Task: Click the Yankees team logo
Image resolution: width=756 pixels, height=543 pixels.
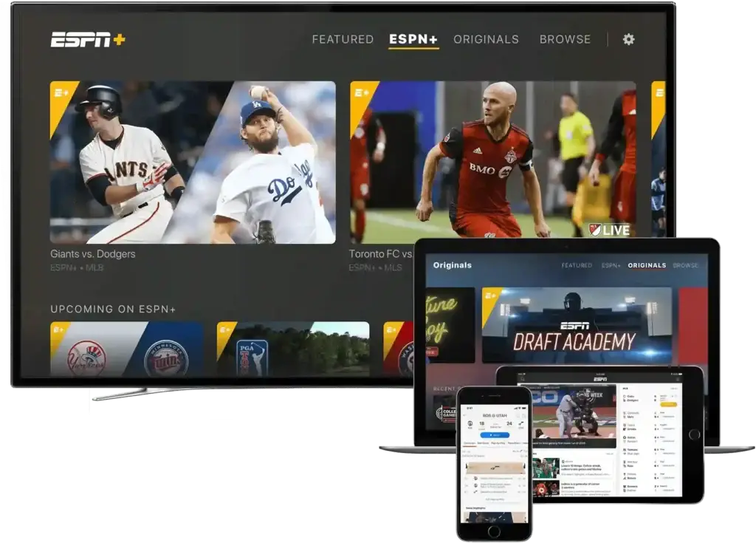Action: (x=87, y=358)
